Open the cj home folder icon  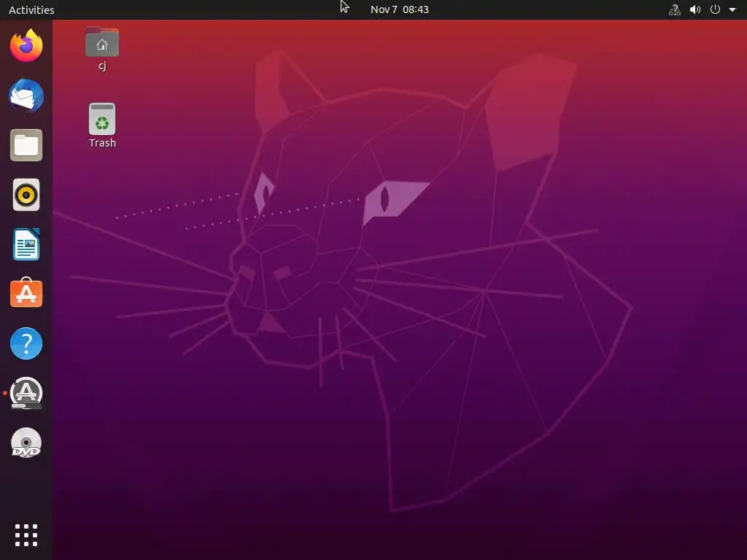102,42
